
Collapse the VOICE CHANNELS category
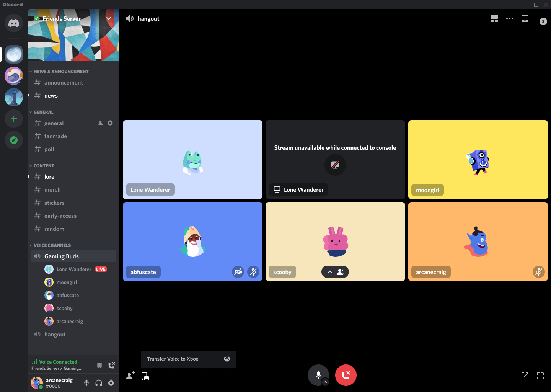coord(52,245)
